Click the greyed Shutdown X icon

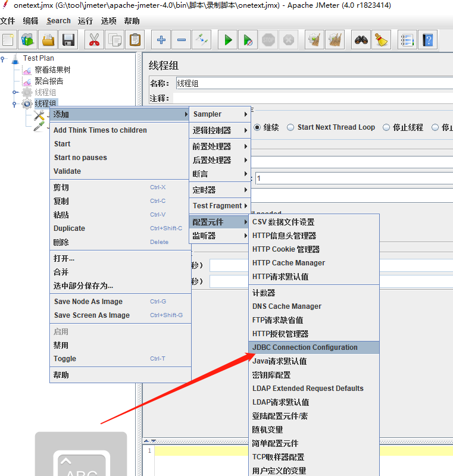289,40
